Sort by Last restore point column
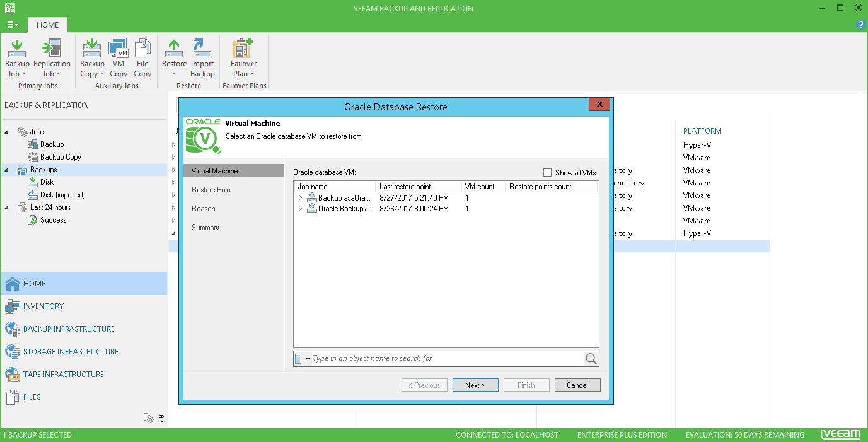 pyautogui.click(x=419, y=187)
